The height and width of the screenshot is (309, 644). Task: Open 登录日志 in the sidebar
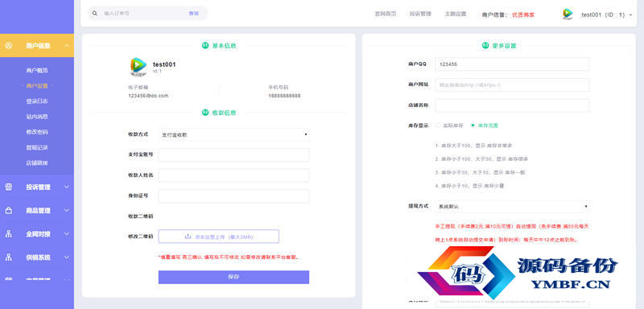pyautogui.click(x=37, y=101)
